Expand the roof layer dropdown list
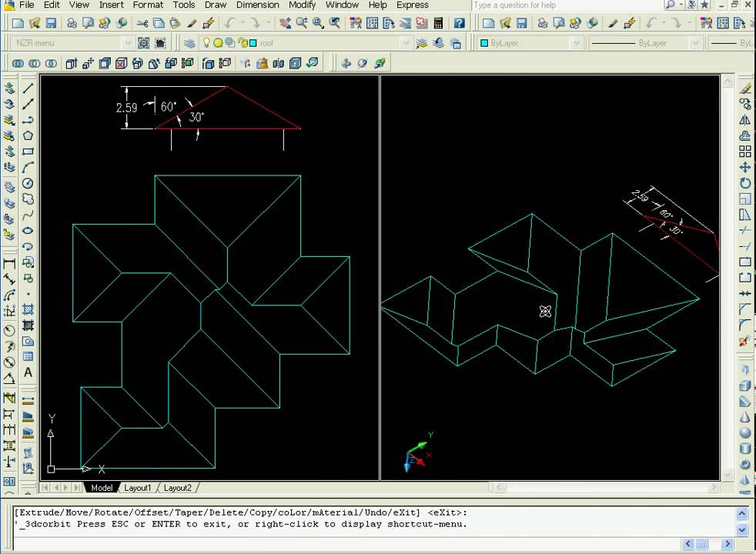756x554 pixels. point(406,43)
